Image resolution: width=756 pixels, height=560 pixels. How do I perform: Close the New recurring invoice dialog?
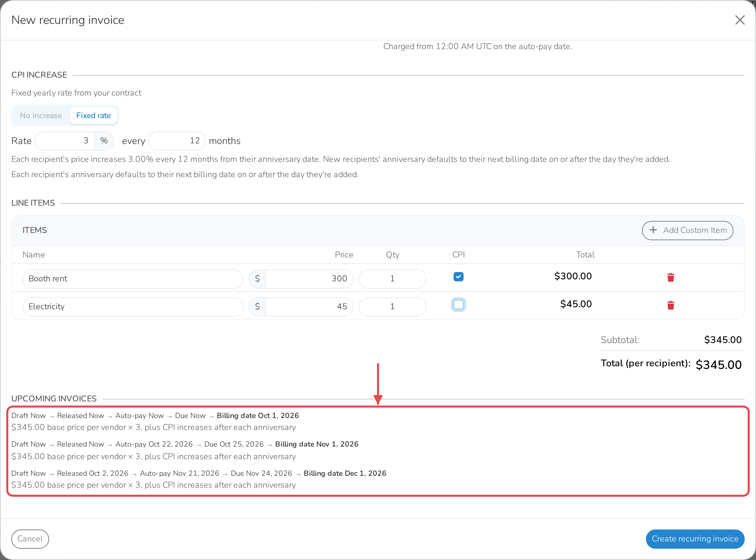[x=740, y=20]
